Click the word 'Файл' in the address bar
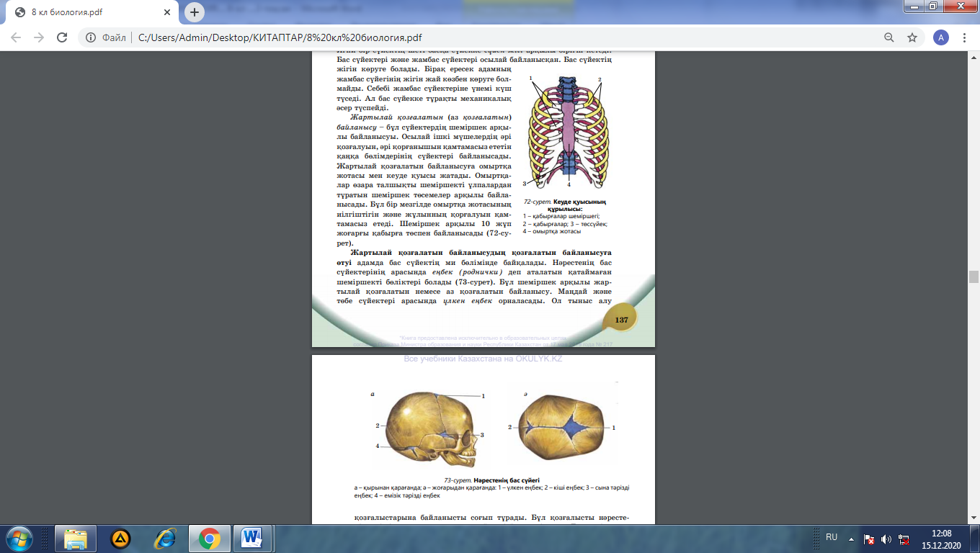 click(x=114, y=37)
